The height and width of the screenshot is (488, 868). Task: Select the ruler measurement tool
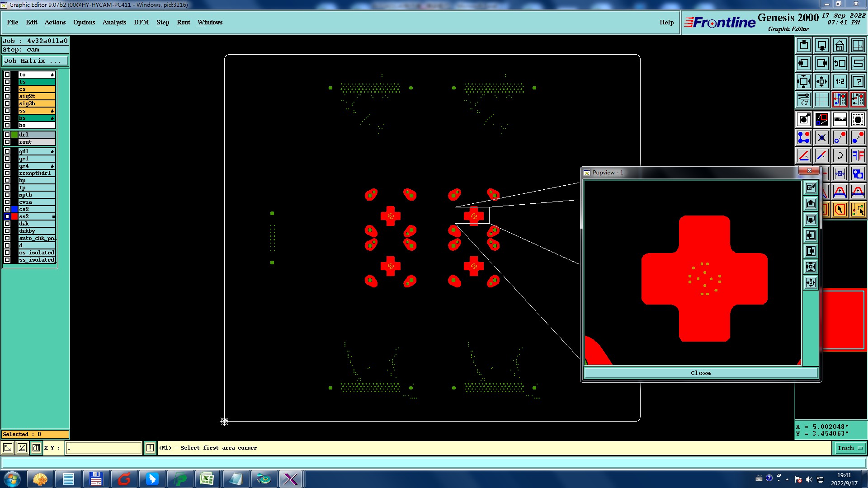click(x=840, y=119)
